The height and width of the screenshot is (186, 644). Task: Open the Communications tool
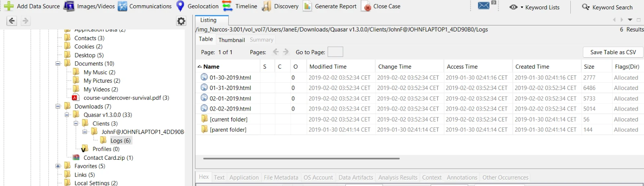point(144,6)
